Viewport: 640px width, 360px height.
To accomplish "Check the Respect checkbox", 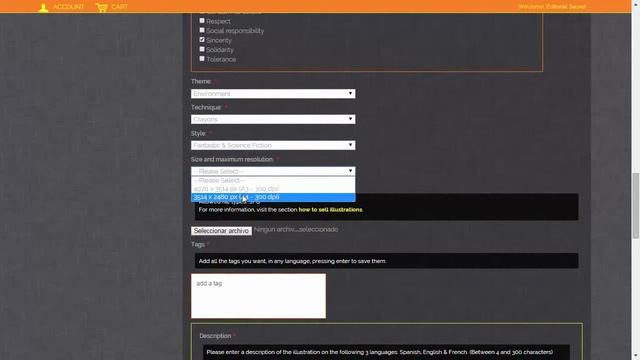I will (x=202, y=20).
